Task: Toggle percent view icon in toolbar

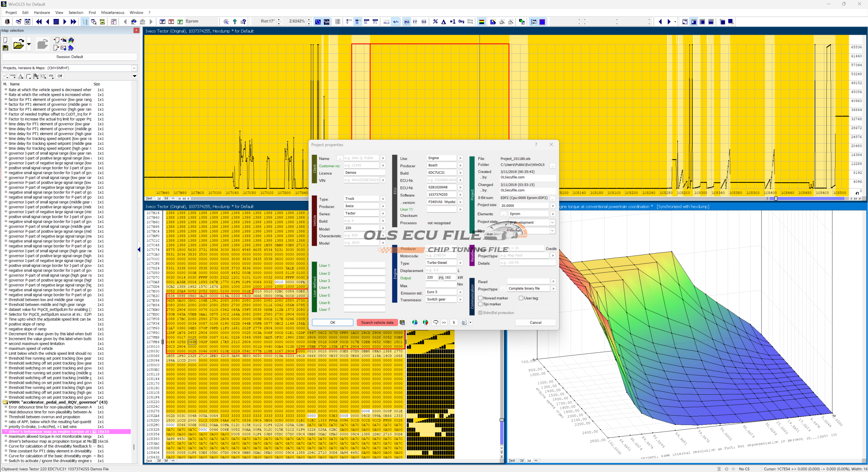Action: pyautogui.click(x=435, y=22)
